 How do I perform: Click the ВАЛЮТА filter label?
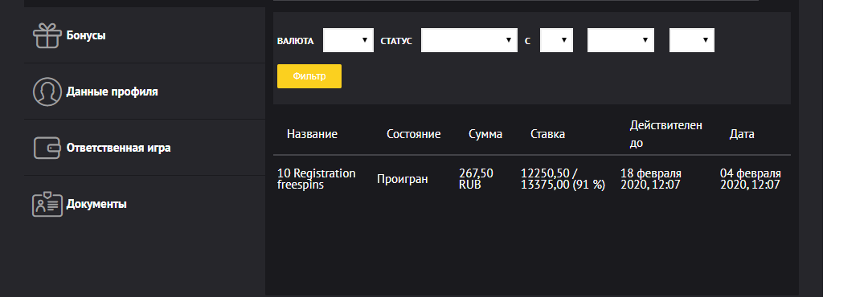point(295,41)
